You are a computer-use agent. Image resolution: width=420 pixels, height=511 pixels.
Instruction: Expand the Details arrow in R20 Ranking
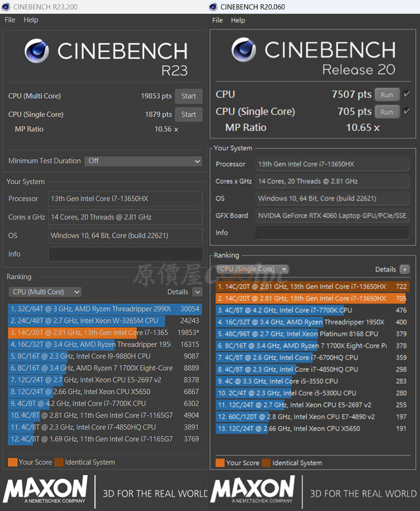pos(405,269)
